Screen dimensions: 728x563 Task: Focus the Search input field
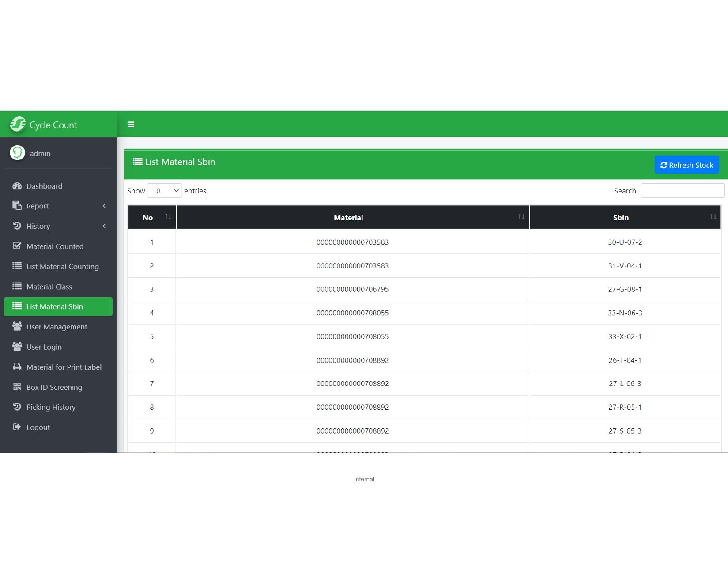pos(682,191)
